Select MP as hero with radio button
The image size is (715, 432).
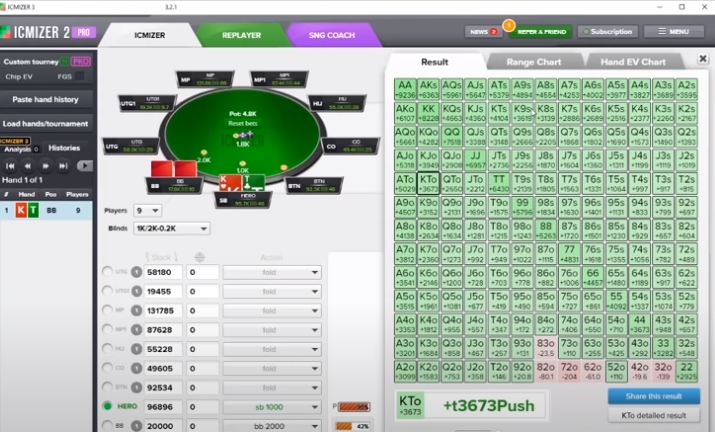(x=108, y=310)
